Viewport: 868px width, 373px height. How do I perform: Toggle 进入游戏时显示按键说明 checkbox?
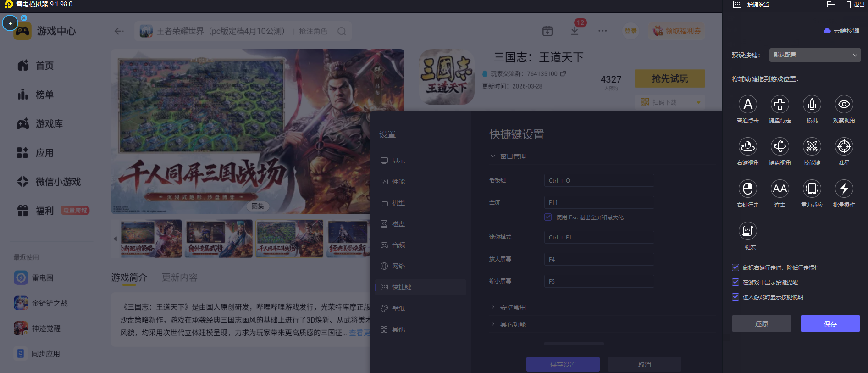coord(735,297)
